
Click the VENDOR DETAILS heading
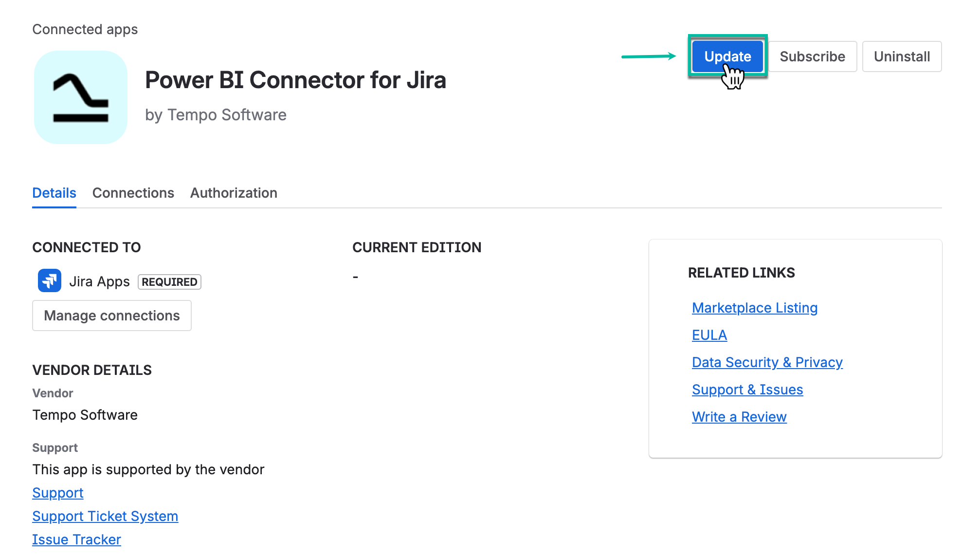(x=92, y=370)
